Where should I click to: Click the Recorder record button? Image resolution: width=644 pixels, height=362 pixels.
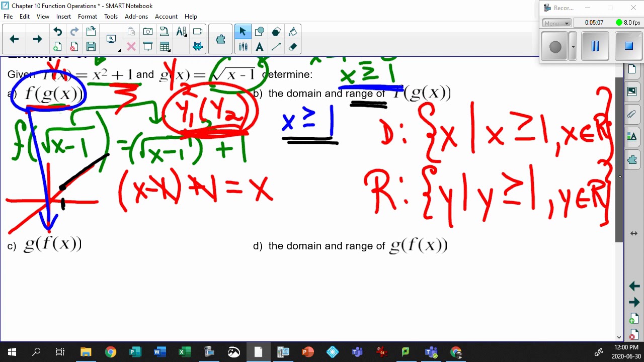point(555,47)
